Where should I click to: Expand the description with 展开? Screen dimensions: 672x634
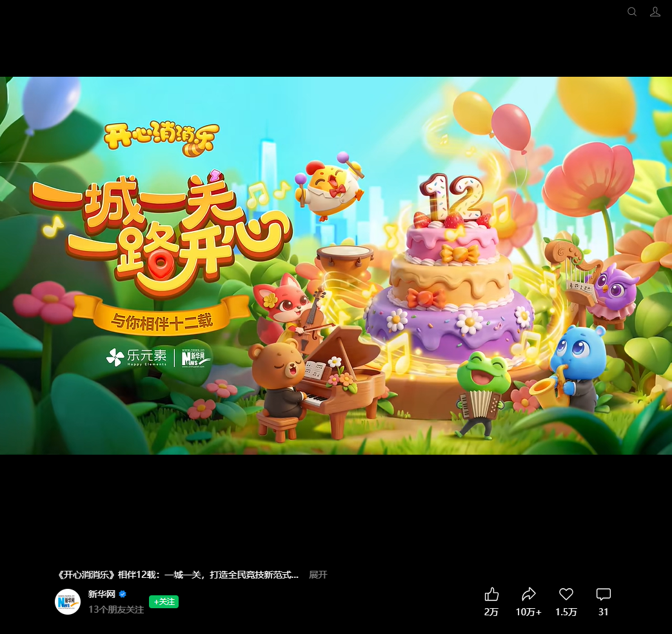(x=318, y=575)
